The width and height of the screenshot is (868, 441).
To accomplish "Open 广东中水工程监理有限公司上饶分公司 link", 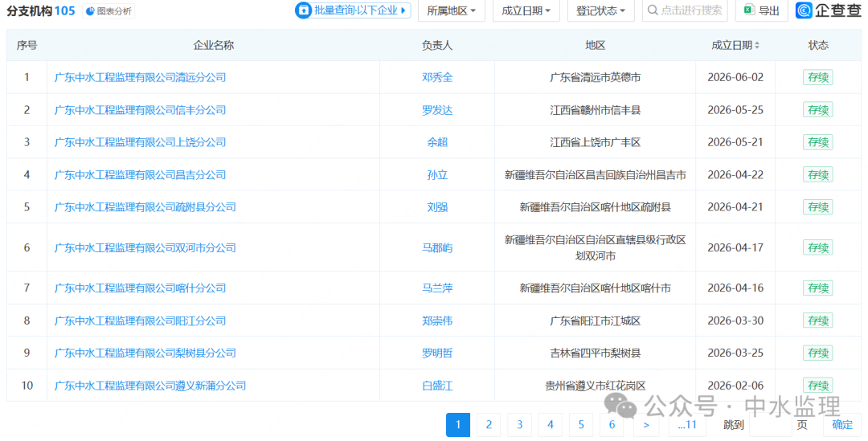I will click(140, 142).
